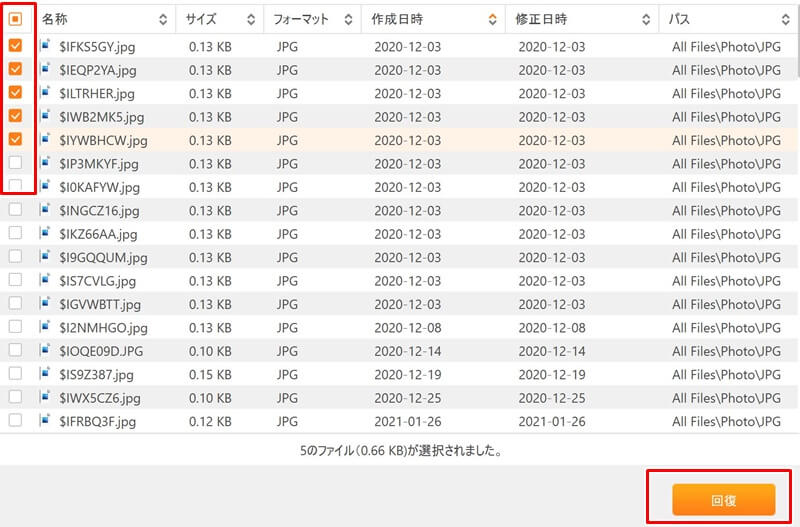Check the $IOQE09D.JPG checkbox
800x527 pixels.
click(15, 350)
